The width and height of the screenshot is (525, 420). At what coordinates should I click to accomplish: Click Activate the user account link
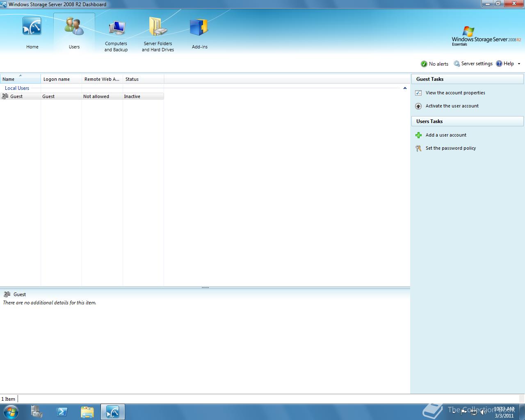(452, 106)
